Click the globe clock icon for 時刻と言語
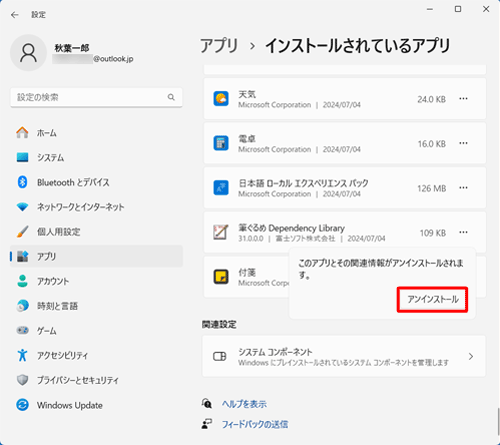This screenshot has height=445, width=500. click(x=22, y=306)
